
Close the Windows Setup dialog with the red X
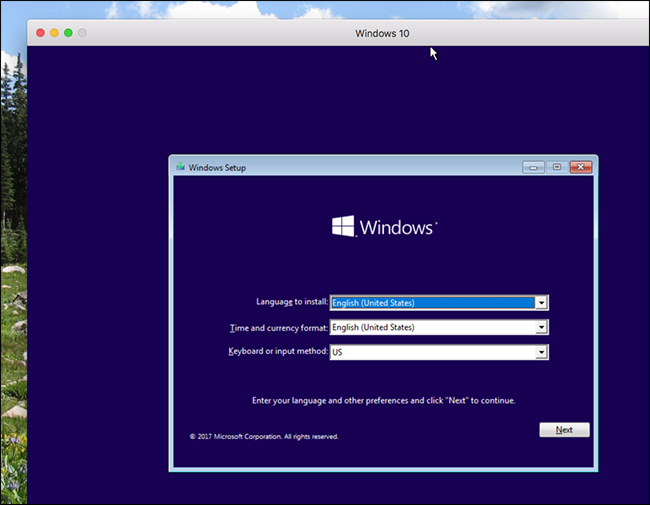pyautogui.click(x=581, y=167)
